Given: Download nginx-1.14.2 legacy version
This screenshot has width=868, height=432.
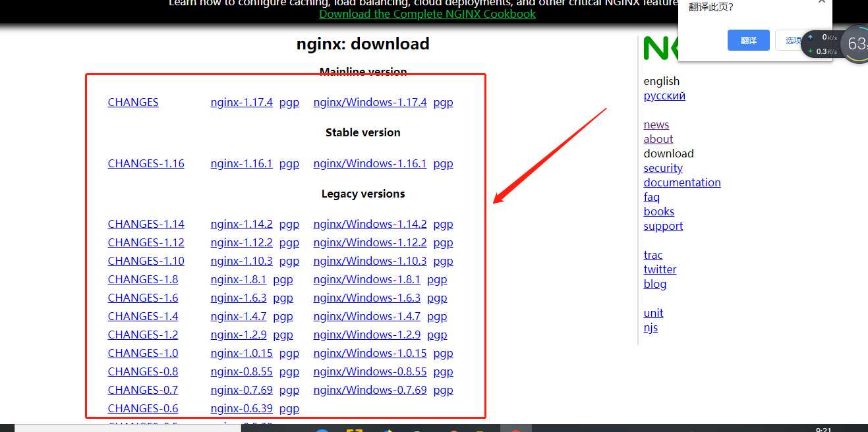Looking at the screenshot, I should [x=242, y=224].
